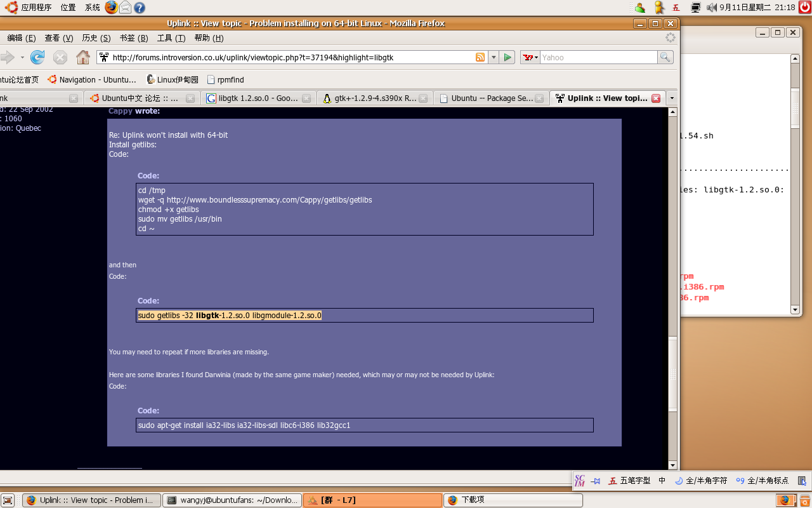The height and width of the screenshot is (508, 812).
Task: Open the address bar history dropdown
Action: 494,57
